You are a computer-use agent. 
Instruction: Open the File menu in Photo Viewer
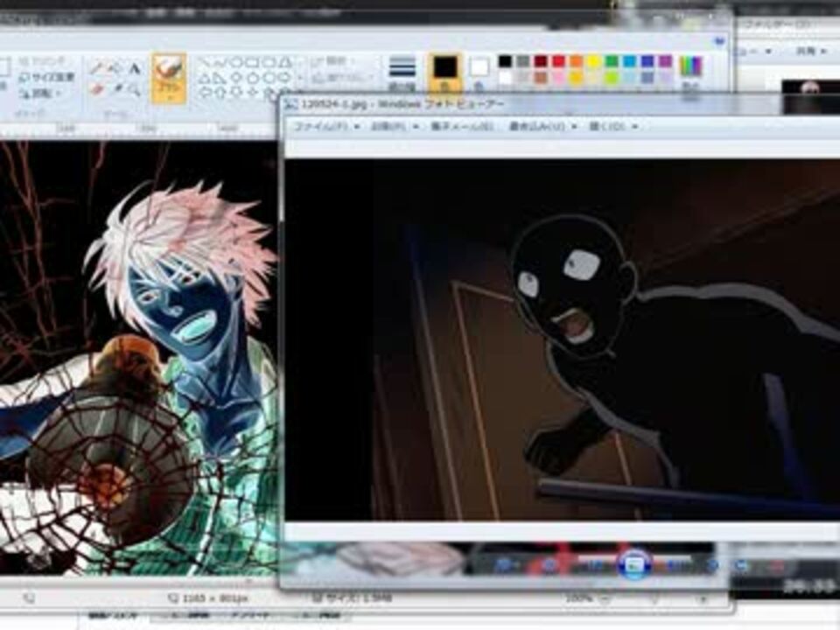[x=326, y=127]
